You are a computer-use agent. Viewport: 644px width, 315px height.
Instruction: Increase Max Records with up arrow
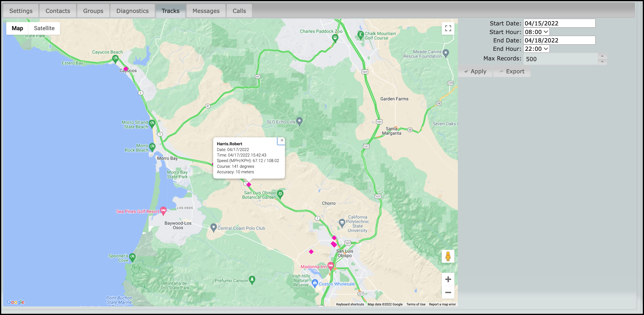[602, 56]
